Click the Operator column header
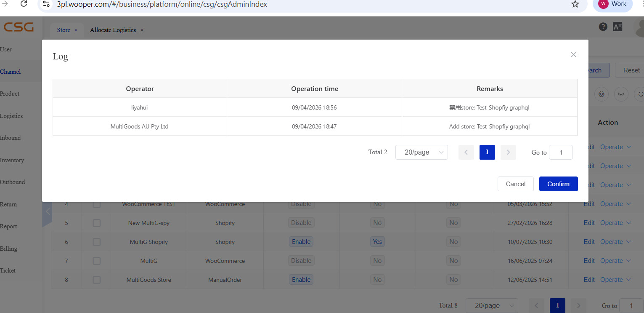The width and height of the screenshot is (644, 313). 140,88
